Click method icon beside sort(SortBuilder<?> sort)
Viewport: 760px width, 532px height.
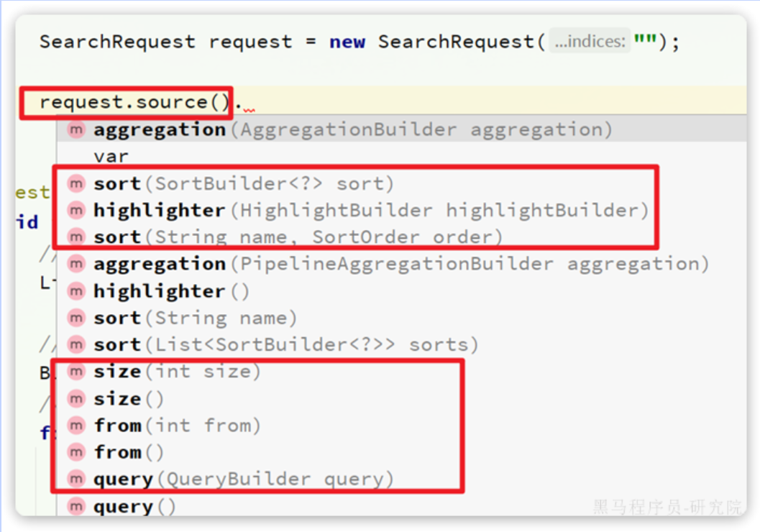[75, 184]
